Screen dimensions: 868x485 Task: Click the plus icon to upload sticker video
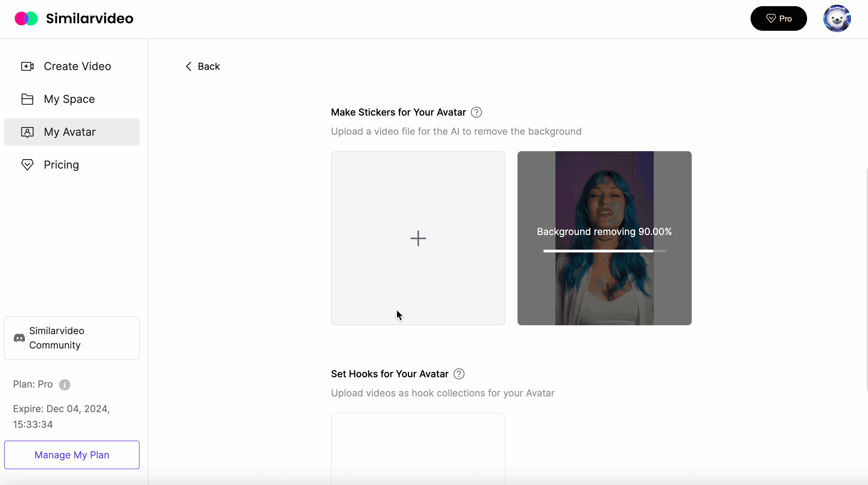(x=418, y=238)
